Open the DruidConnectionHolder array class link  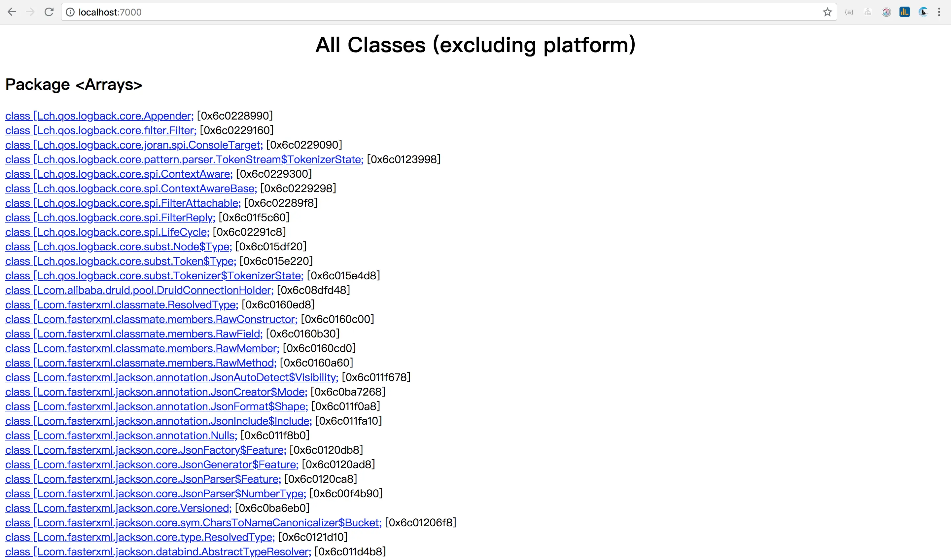[139, 290]
